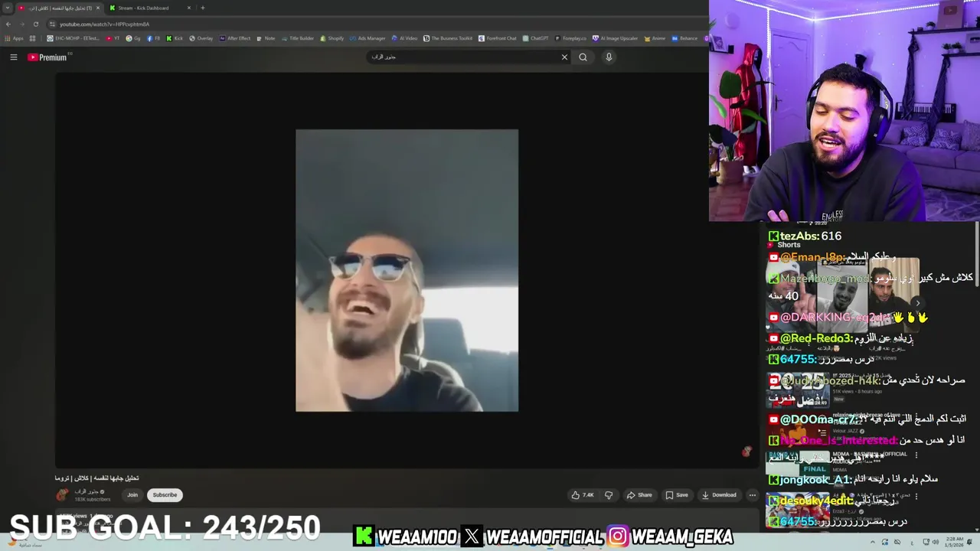The image size is (980, 551).
Task: Start voice search with microphone icon
Action: tap(609, 57)
